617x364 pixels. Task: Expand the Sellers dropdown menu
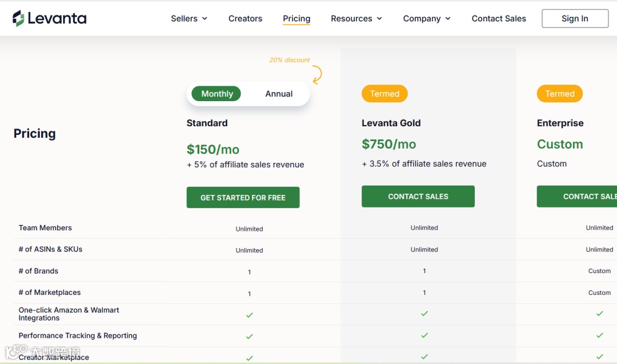(x=189, y=18)
